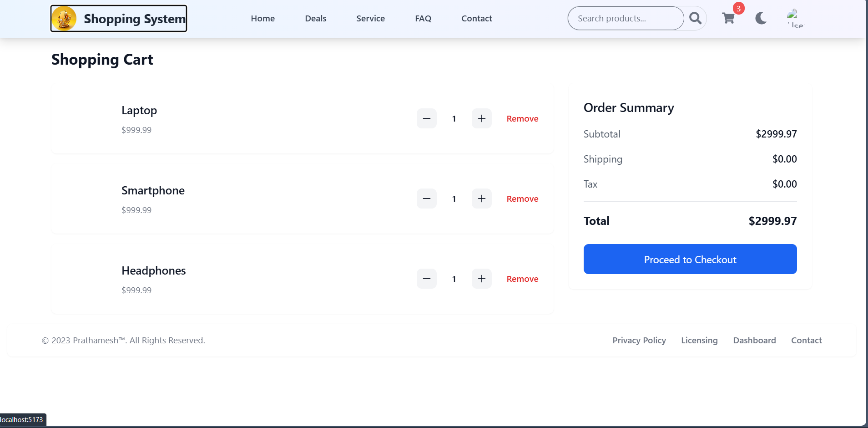
Task: Increase Headphones quantity with plus button
Action: [x=481, y=279]
